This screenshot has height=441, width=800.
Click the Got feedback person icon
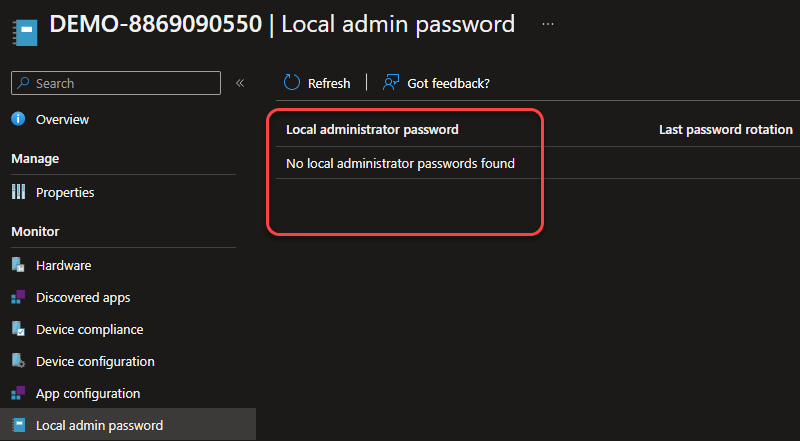[392, 83]
